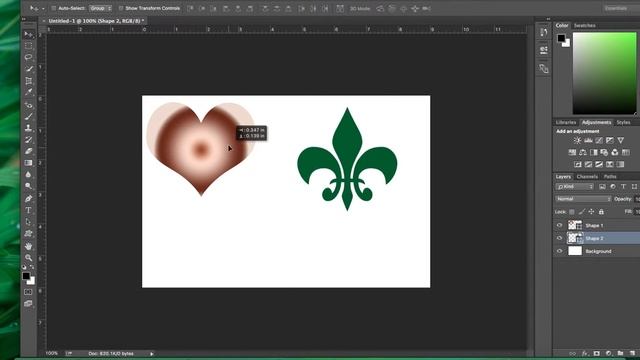
Task: Hide the Background layer
Action: click(x=560, y=251)
